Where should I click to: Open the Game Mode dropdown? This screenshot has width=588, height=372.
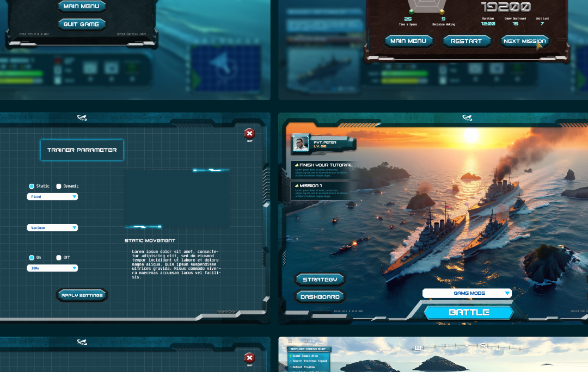(x=467, y=293)
